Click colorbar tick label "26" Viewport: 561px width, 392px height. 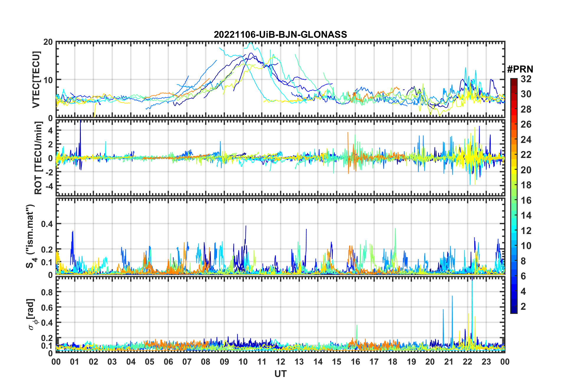point(526,124)
